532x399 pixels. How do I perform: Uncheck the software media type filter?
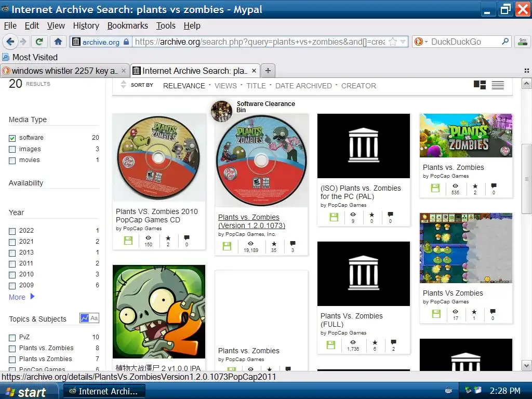click(12, 138)
